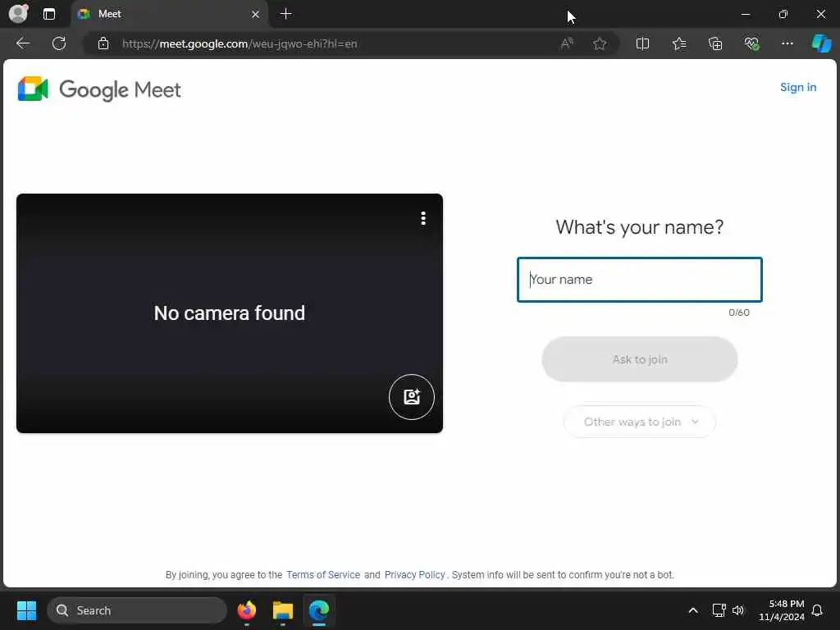Image resolution: width=840 pixels, height=630 pixels.
Task: Open more options in the video preview
Action: click(x=423, y=218)
